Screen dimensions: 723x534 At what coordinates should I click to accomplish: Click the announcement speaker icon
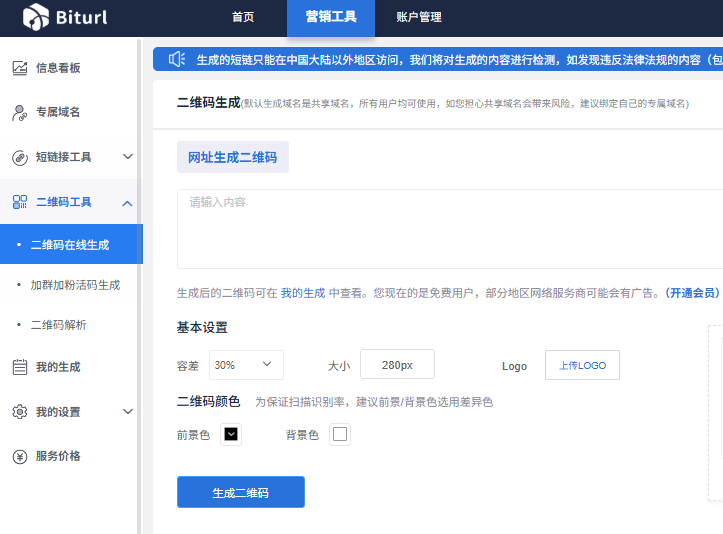click(177, 60)
